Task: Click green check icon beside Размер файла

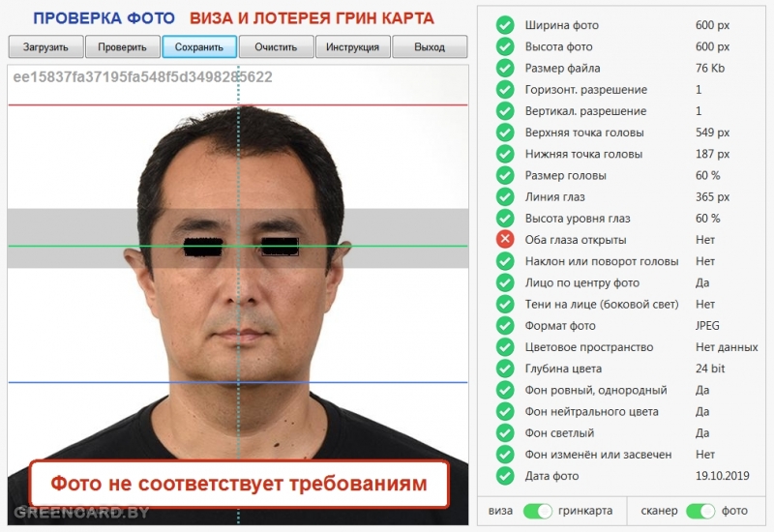Action: (505, 68)
